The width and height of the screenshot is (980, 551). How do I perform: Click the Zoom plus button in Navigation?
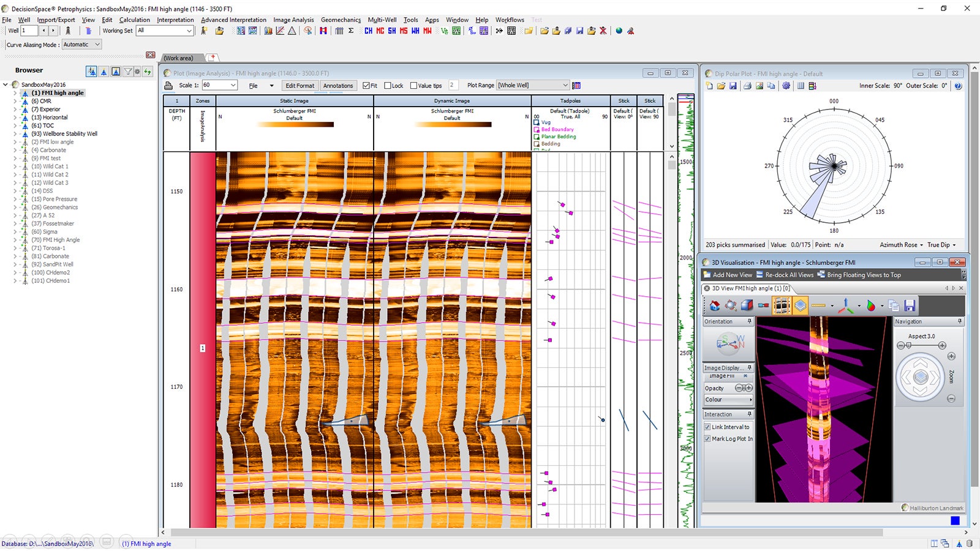click(x=951, y=356)
